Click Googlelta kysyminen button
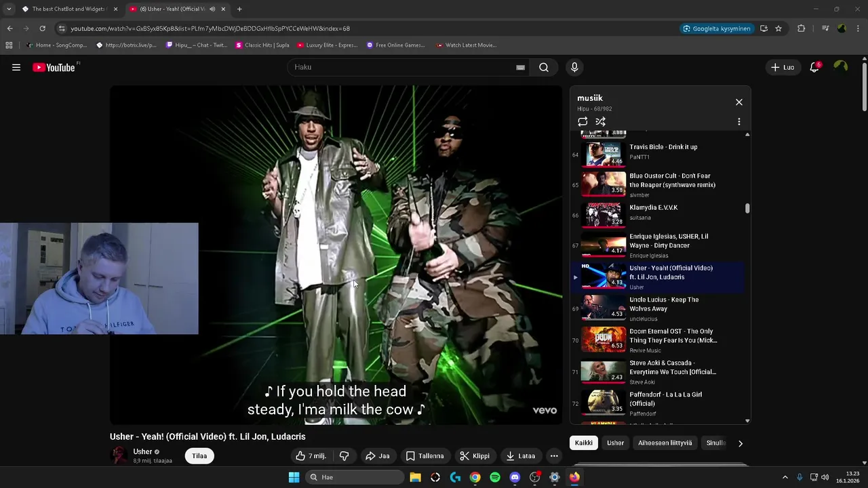Viewport: 868px width, 488px height. click(717, 28)
